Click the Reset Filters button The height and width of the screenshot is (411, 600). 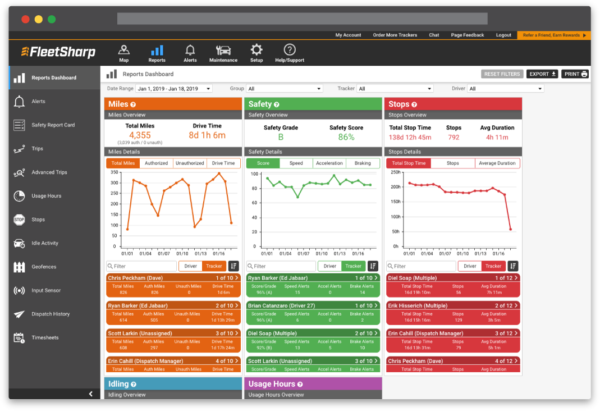point(502,74)
